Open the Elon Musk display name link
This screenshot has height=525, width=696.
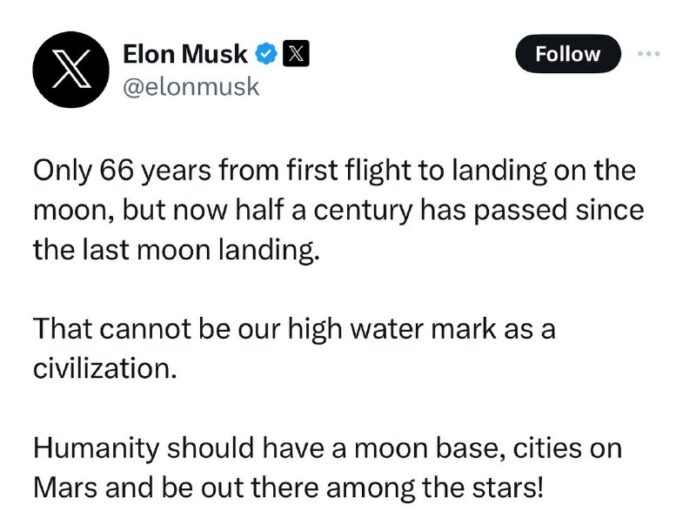click(185, 54)
